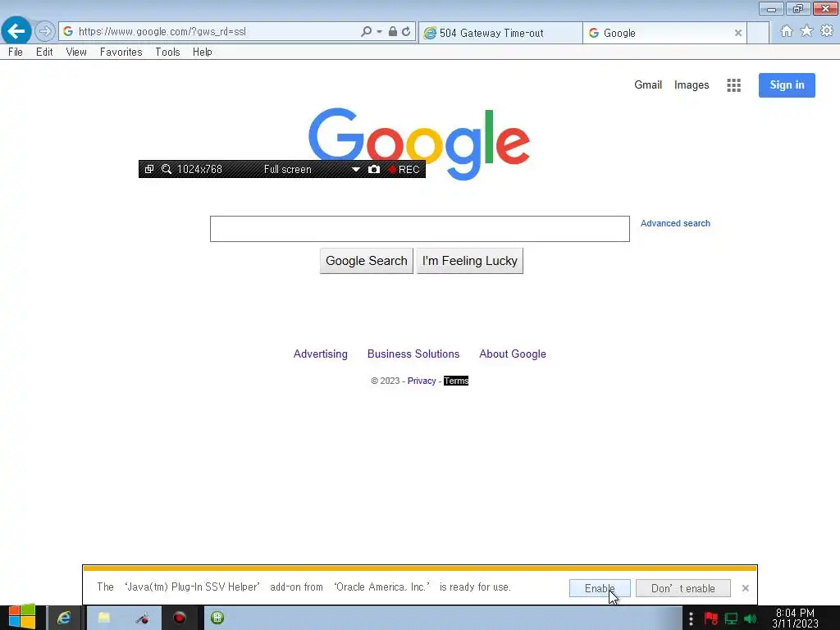This screenshot has height=630, width=840.
Task: Switch to the 504 Gateway Time-out tab
Action: pyautogui.click(x=500, y=33)
